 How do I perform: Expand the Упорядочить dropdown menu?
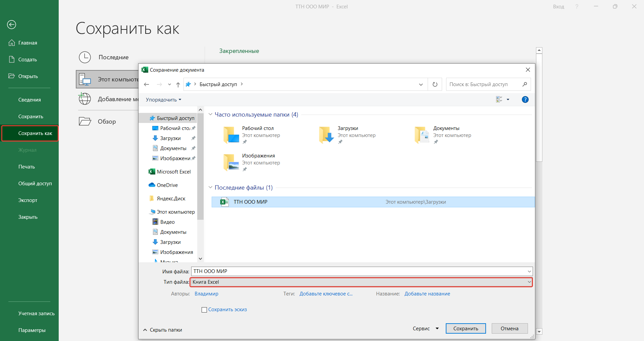tap(163, 100)
